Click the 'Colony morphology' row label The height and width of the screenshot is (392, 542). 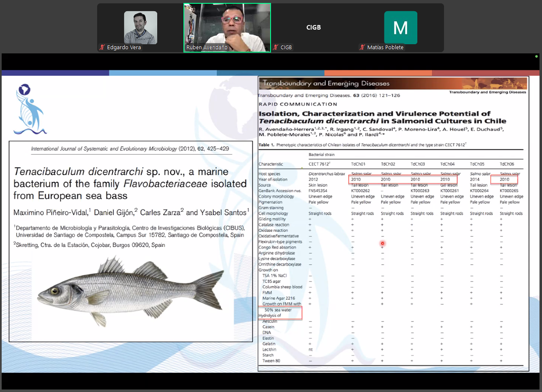coord(276,196)
